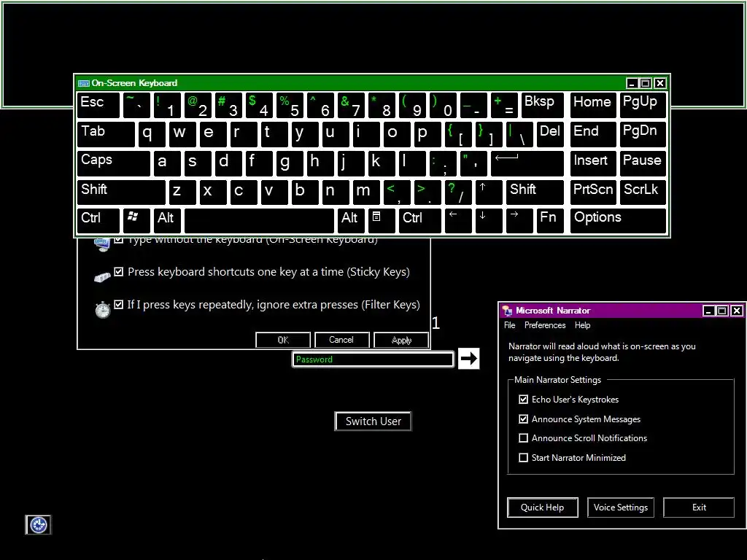
Task: Click the PgDn key on the keyboard
Action: pyautogui.click(x=643, y=134)
